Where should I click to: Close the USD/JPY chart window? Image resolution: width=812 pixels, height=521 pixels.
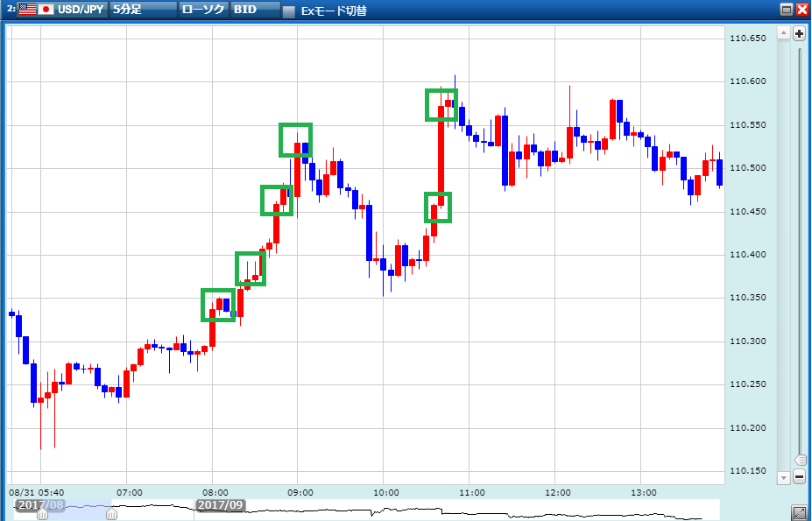coord(801,10)
